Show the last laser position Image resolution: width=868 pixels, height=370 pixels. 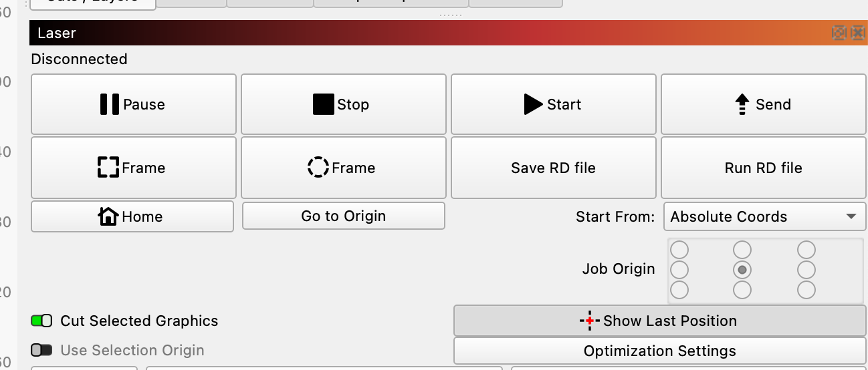[659, 321]
